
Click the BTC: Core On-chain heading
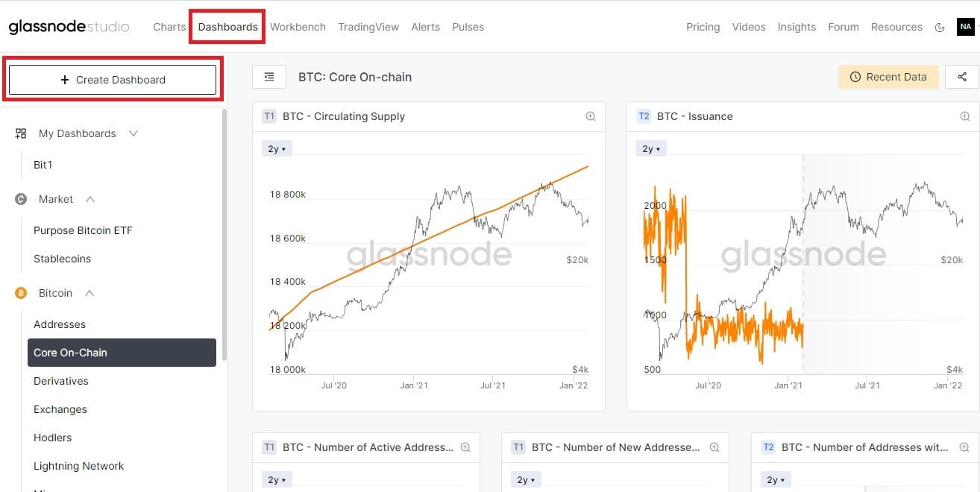point(355,77)
